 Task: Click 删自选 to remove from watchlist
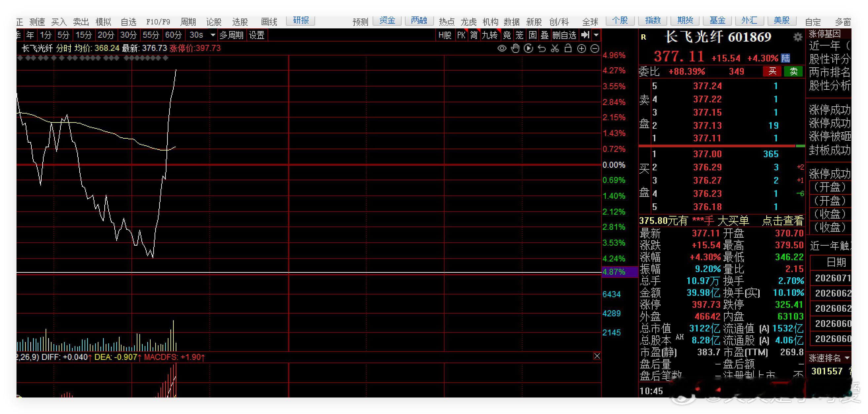(x=564, y=35)
